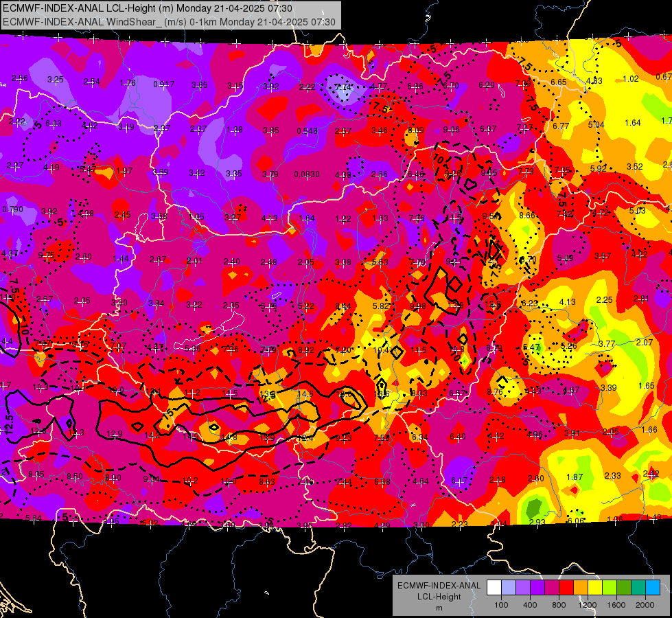The width and height of the screenshot is (672, 618).
Task: Click the grid value 6.34
Action: coord(420,437)
